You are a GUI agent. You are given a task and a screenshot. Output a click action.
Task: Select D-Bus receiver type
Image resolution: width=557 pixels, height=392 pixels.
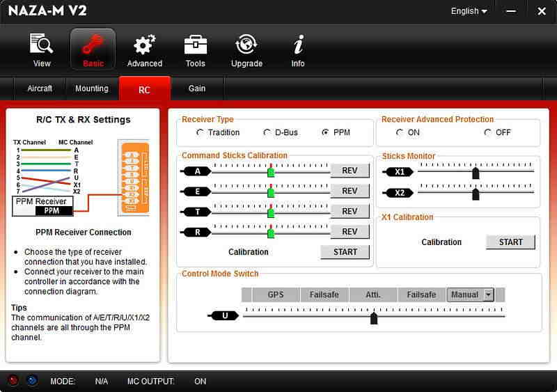(x=267, y=132)
